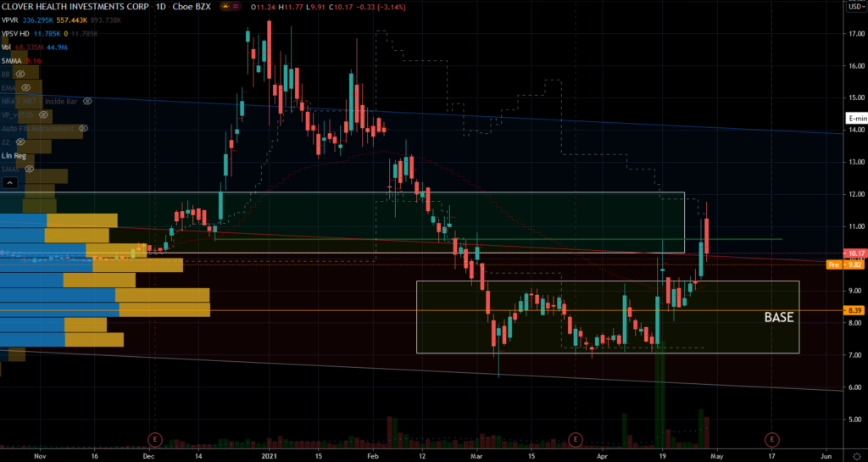868x462 pixels.
Task: Open the late-March earnings E marker
Action: 576,440
